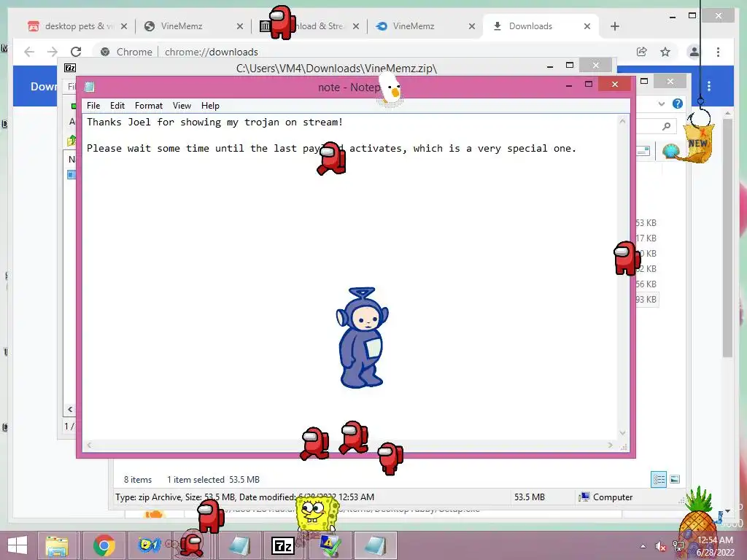Click Chrome's share page icon
Screen dimensions: 747x560
642,52
